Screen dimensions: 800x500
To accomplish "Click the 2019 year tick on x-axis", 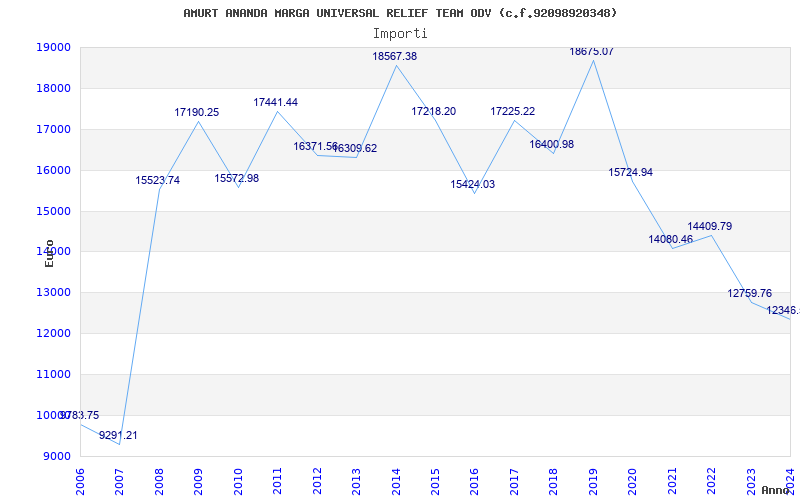I will [x=593, y=479].
